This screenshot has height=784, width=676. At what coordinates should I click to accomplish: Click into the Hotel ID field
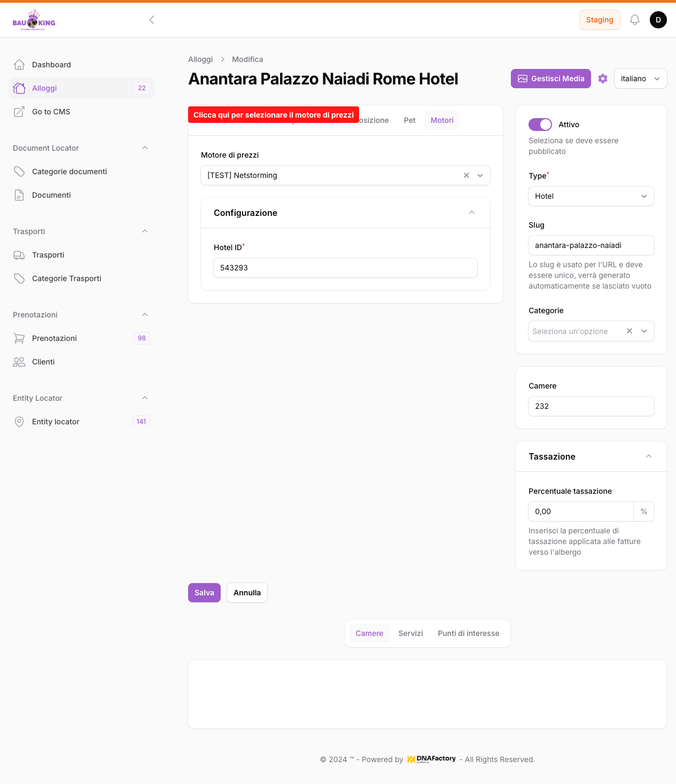coord(345,268)
